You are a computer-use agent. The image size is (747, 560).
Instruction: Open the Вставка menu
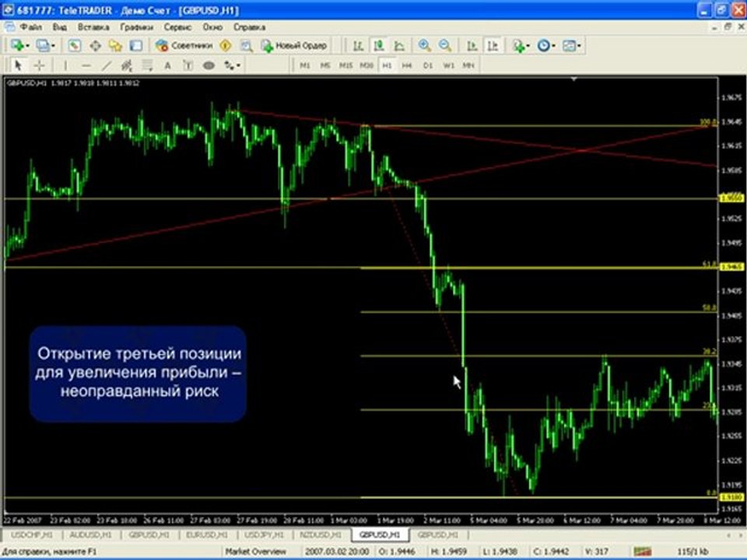(x=93, y=27)
